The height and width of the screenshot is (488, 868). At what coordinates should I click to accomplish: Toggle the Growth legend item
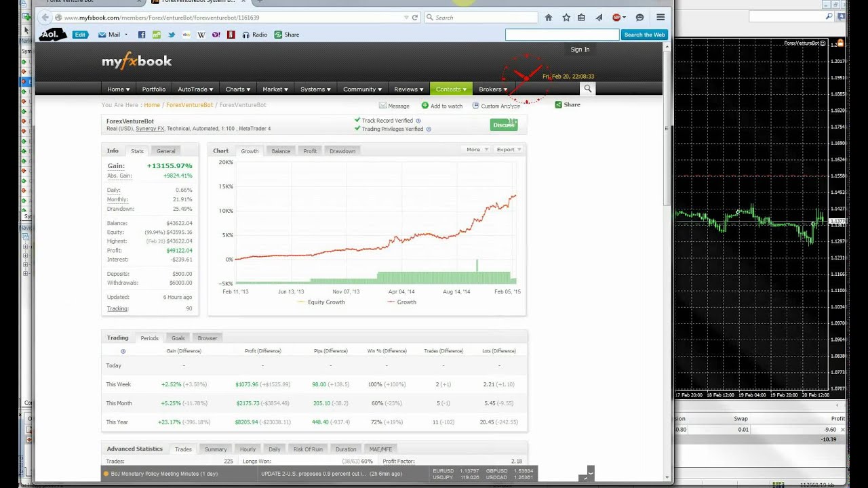tap(402, 302)
